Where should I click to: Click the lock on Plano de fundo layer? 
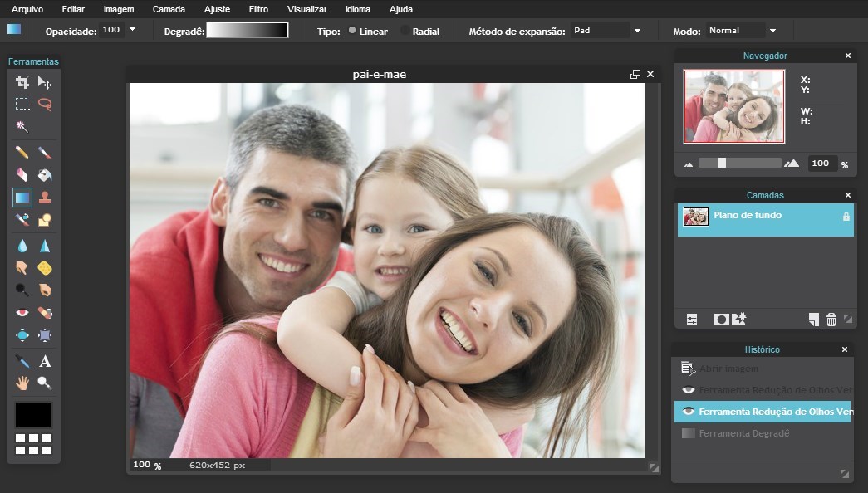[846, 217]
